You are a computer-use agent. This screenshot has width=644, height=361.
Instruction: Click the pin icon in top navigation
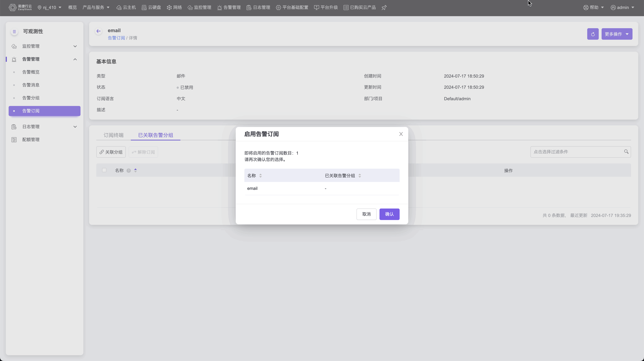coord(384,8)
